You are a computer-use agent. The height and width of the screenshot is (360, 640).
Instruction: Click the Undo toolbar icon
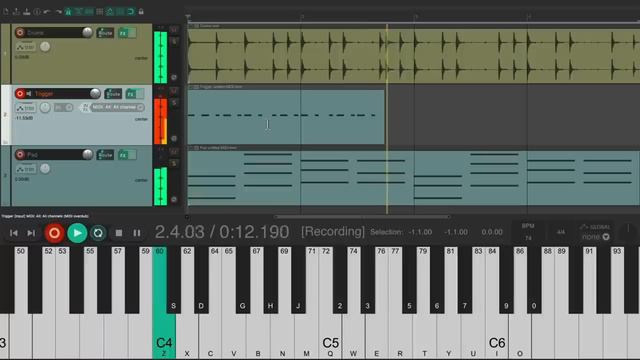pos(47,12)
